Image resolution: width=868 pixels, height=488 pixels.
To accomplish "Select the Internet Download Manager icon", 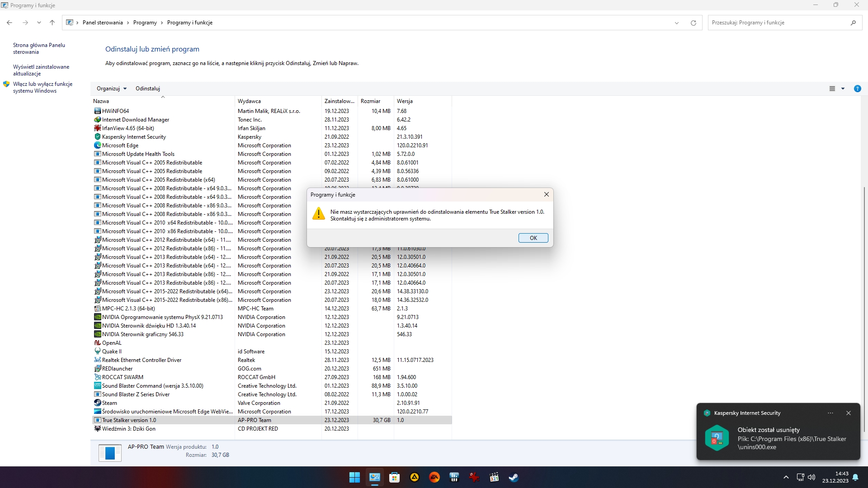I will pos(97,120).
